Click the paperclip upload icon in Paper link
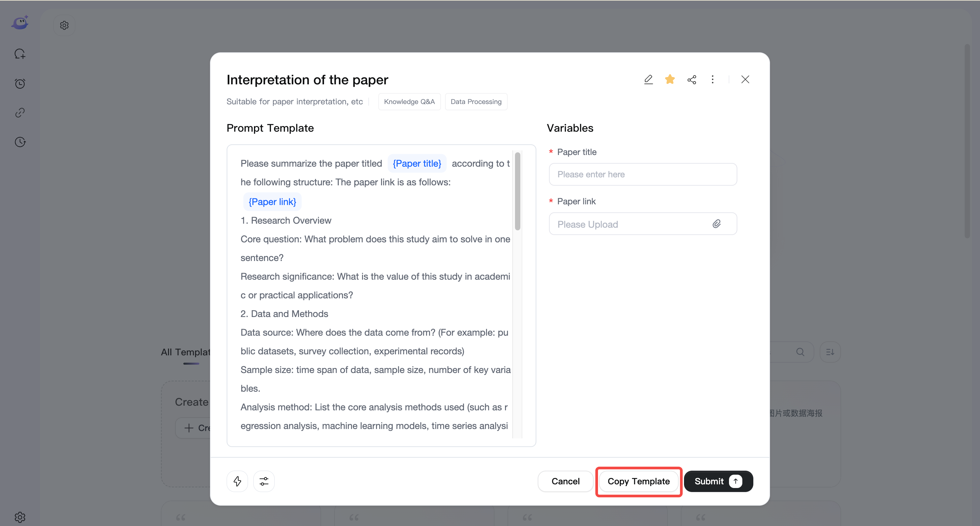980x526 pixels. 716,224
